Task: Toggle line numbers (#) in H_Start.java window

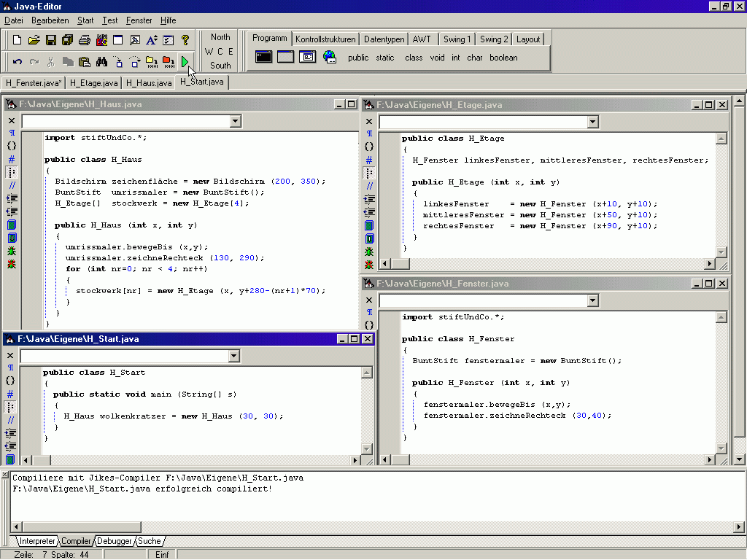Action: click(10, 394)
